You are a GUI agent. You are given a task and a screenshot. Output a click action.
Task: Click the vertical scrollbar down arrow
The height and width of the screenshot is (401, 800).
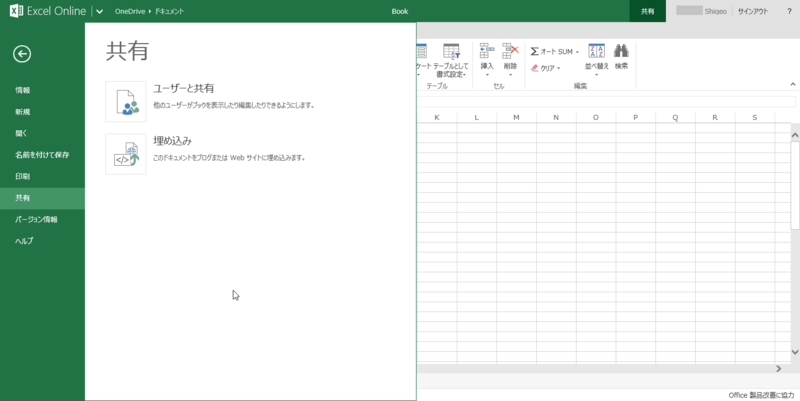794,352
